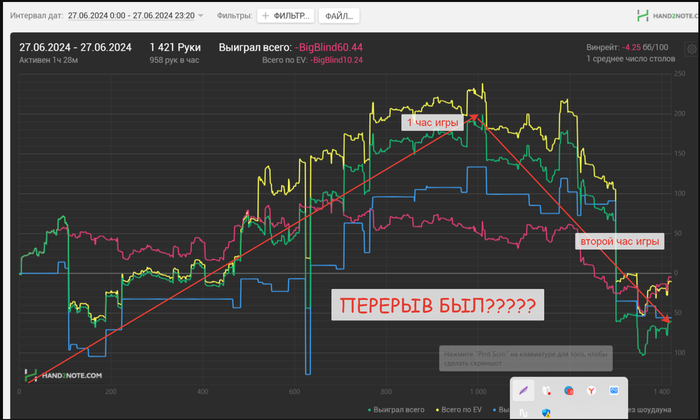Expand the date interval dropdown arrow
The width and height of the screenshot is (700, 420).
click(x=201, y=16)
